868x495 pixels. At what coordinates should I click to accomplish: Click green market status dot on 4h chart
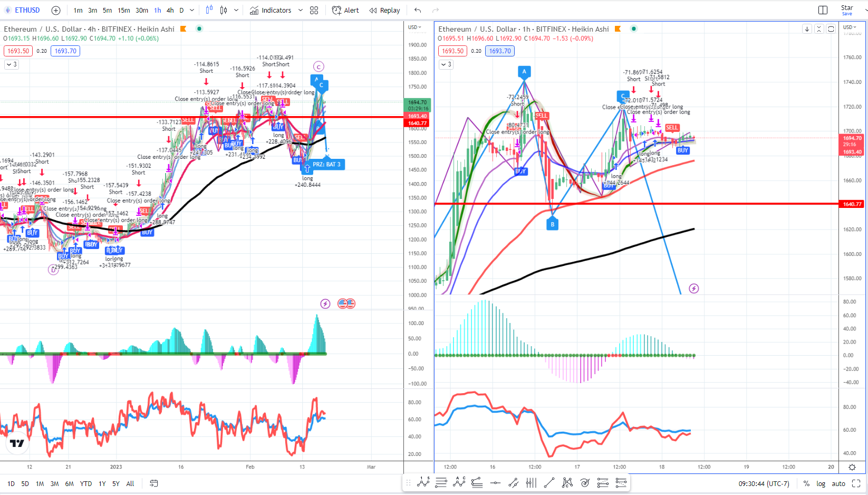click(199, 28)
